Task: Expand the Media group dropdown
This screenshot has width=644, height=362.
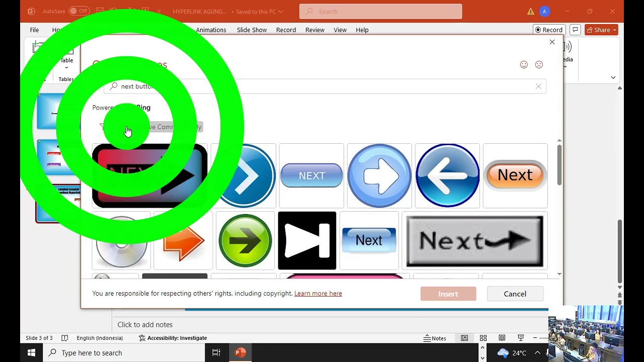Action: (566, 66)
